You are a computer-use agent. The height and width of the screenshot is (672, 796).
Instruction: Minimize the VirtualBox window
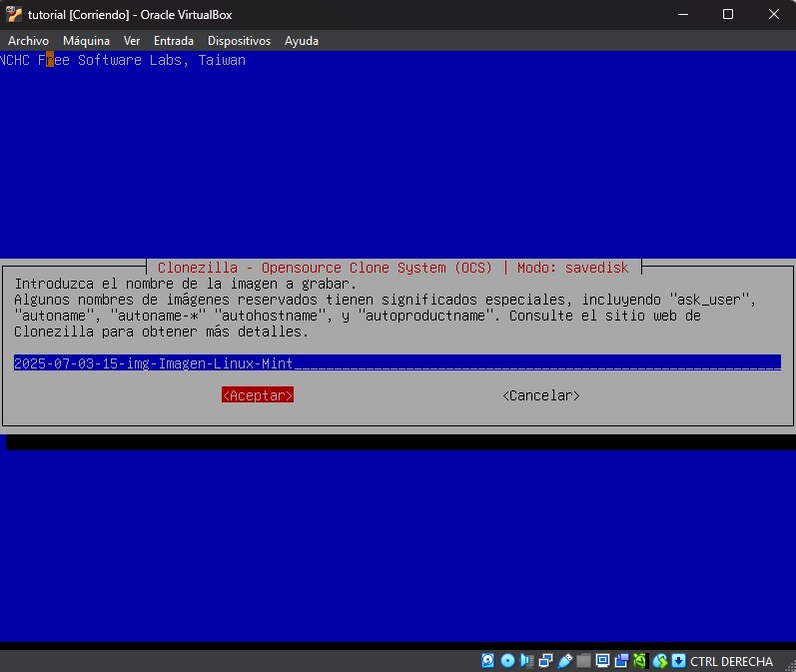(x=683, y=14)
